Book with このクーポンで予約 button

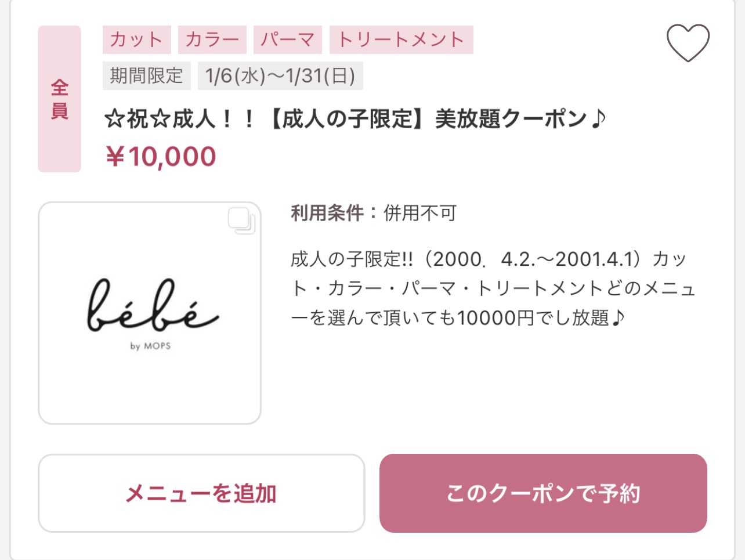pos(543,493)
